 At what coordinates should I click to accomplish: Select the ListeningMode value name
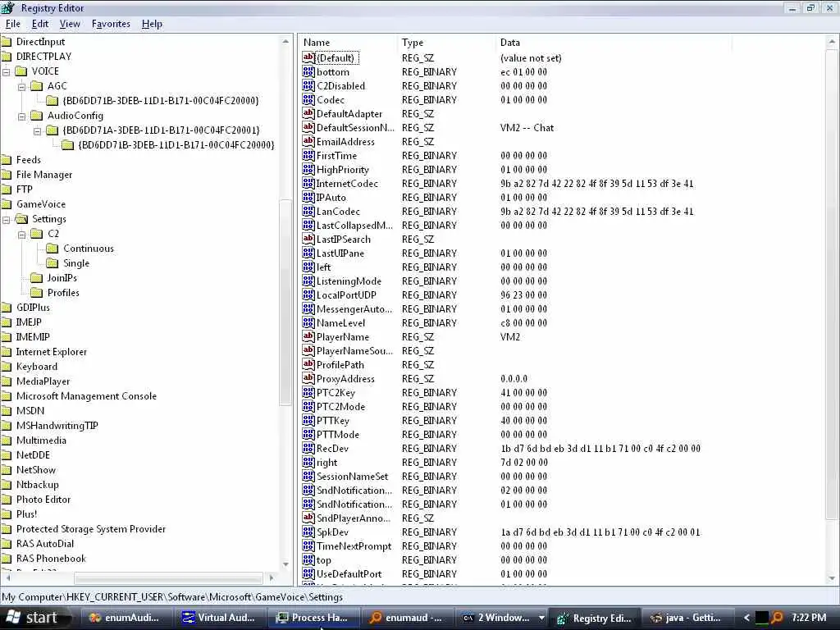point(349,281)
